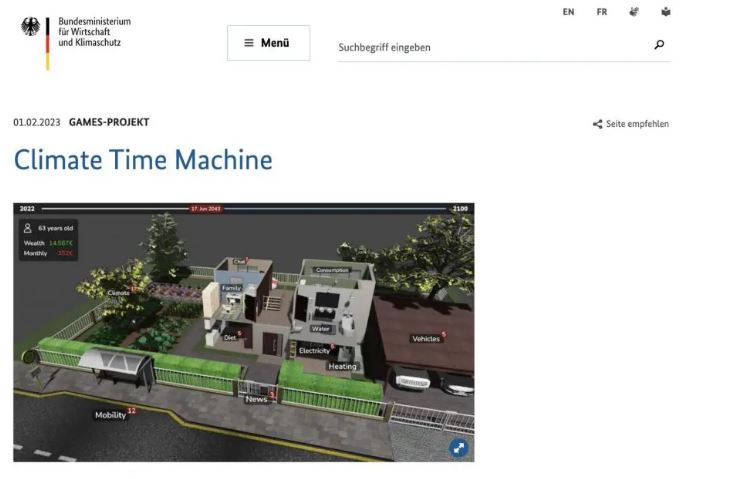Click the person icon in stats panel

(28, 228)
